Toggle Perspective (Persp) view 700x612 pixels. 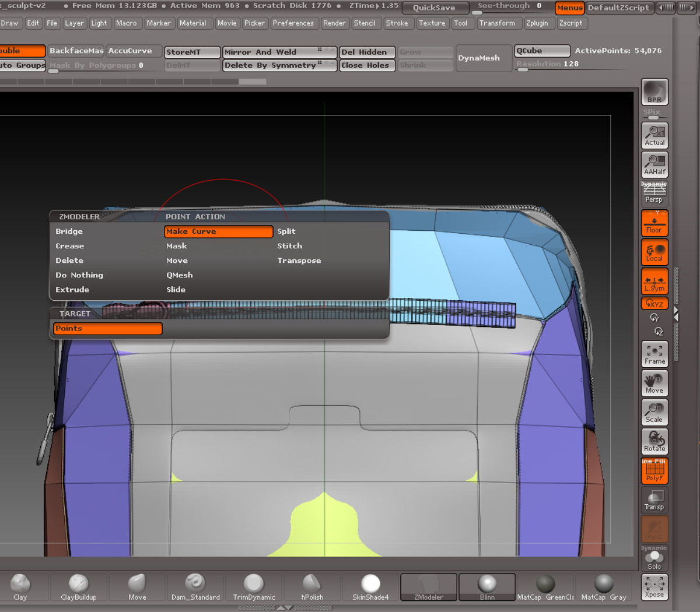coord(654,194)
